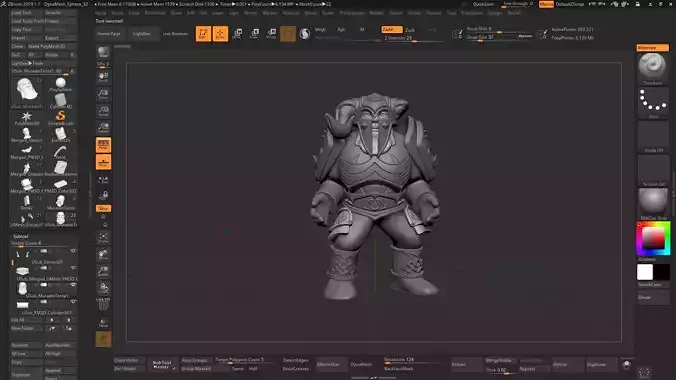Open the Alpha Off selector
The height and width of the screenshot is (380, 676).
[x=653, y=136]
